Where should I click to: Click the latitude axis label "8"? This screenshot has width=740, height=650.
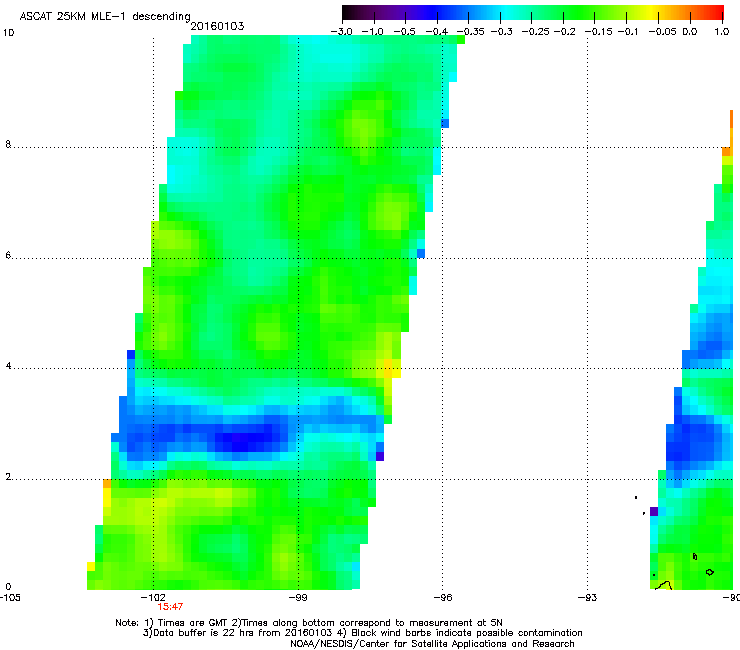(x=8, y=144)
